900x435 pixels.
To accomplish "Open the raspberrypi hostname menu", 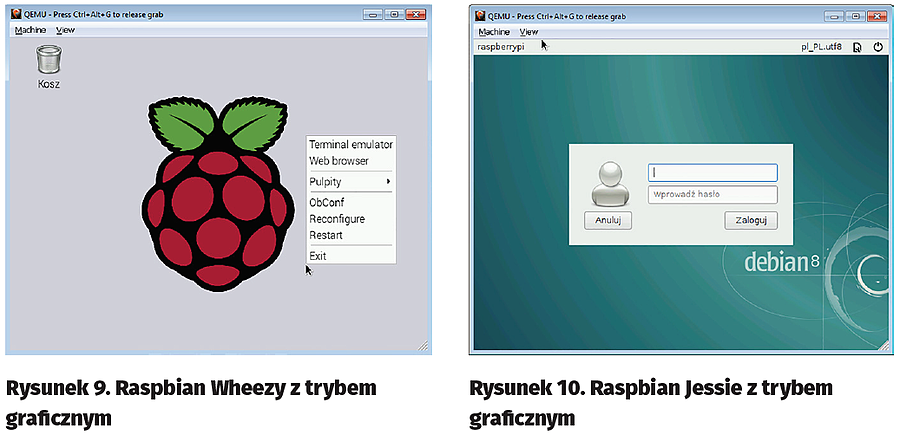I will (x=502, y=47).
